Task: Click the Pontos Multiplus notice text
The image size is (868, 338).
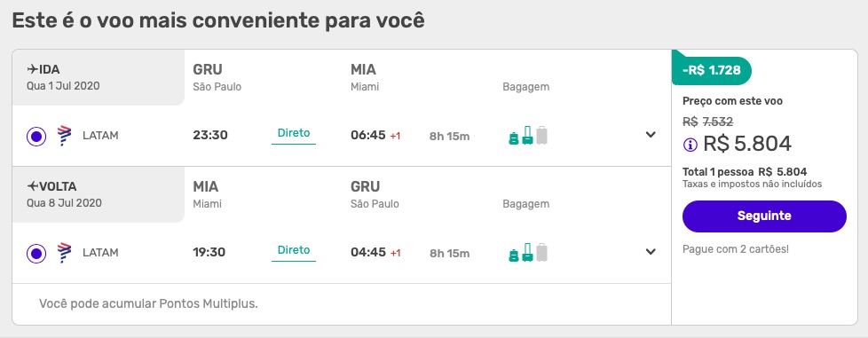Action: coord(148,303)
